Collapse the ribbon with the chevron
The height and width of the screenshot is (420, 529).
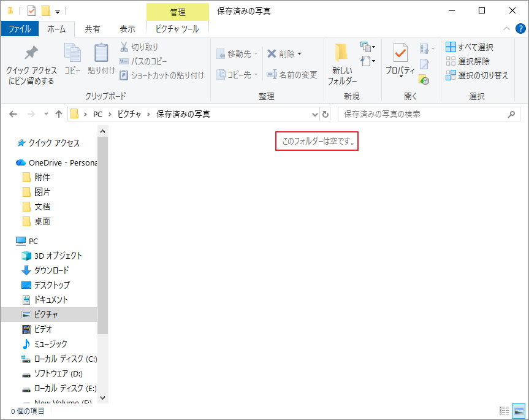506,28
